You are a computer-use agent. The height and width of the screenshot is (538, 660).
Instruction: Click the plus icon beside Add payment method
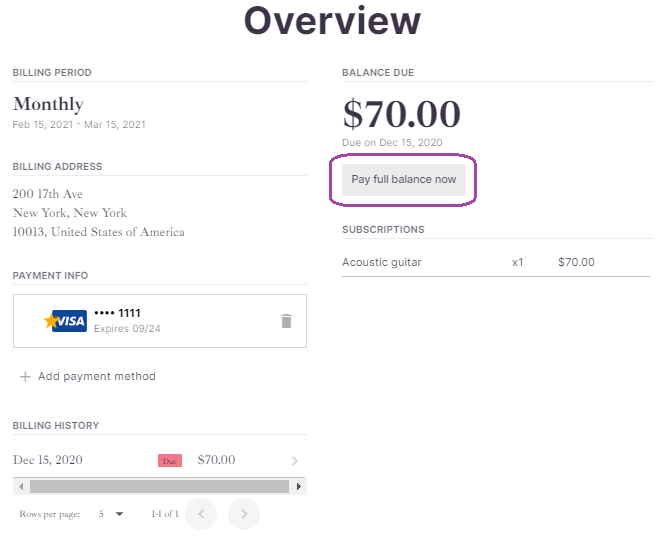tap(25, 376)
